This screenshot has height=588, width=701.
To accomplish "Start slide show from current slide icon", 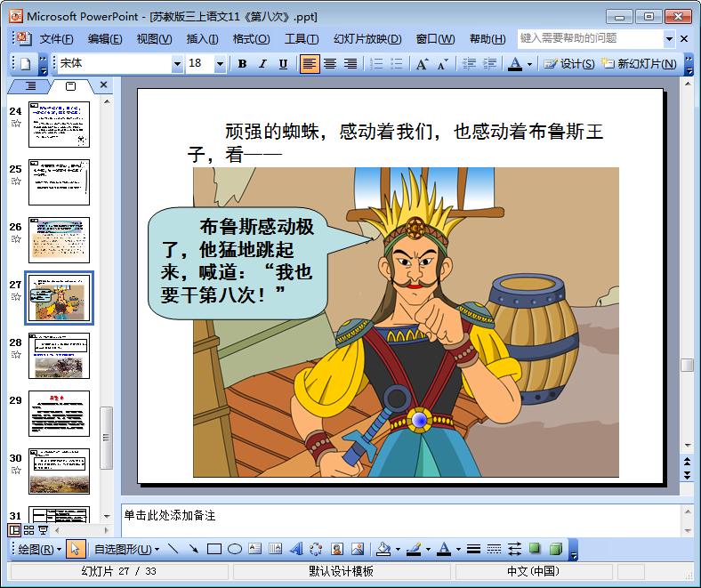I will [x=44, y=530].
